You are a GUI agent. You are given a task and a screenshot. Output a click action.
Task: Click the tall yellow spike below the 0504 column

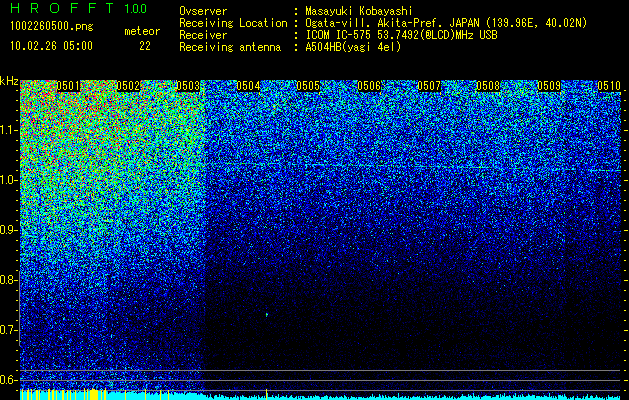tap(267, 394)
